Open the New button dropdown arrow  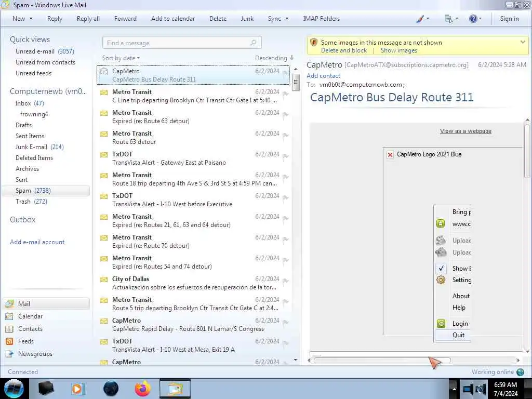pyautogui.click(x=31, y=19)
